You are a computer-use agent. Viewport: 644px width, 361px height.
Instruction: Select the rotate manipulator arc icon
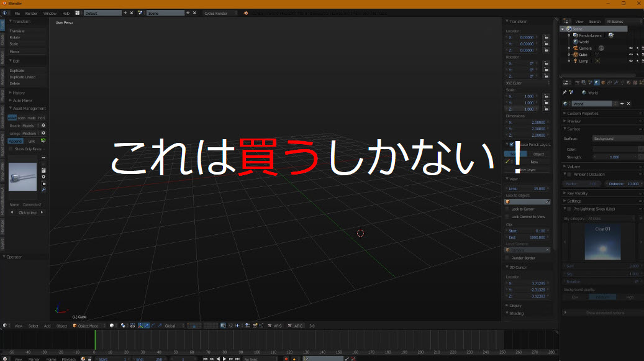pyautogui.click(x=153, y=326)
